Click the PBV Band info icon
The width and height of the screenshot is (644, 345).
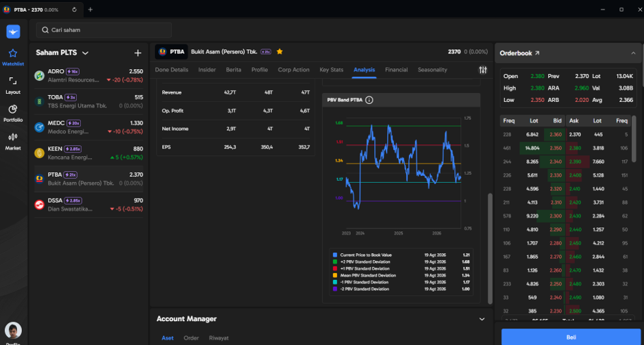pos(369,100)
